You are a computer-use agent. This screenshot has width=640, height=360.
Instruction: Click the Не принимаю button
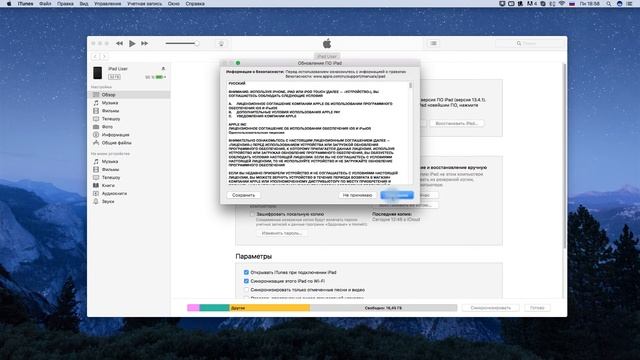click(357, 195)
